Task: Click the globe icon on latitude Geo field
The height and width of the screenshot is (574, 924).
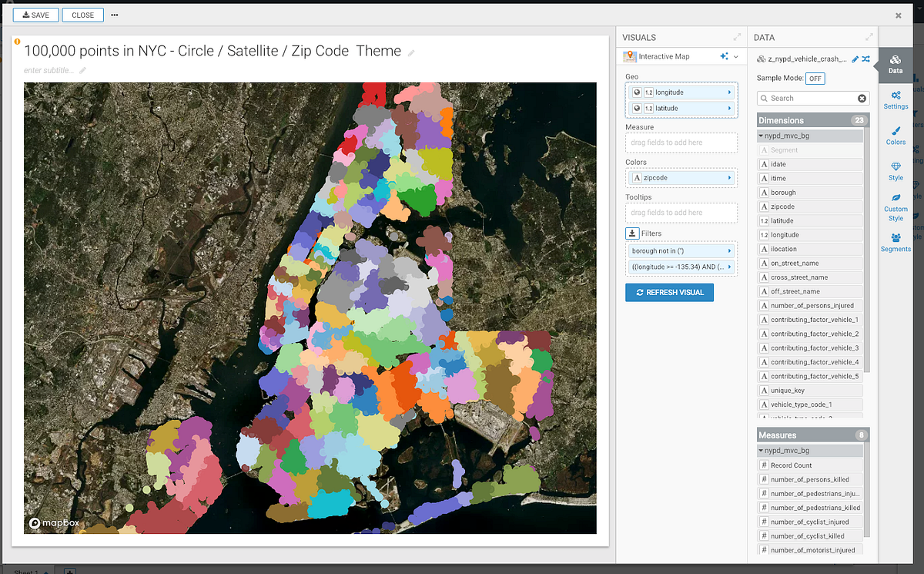Action: click(637, 109)
